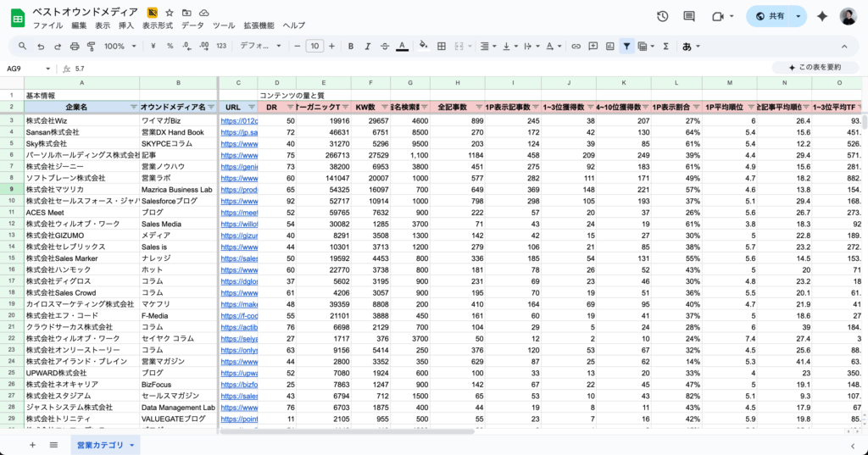View the cloud save status
868x455 pixels.
point(203,12)
